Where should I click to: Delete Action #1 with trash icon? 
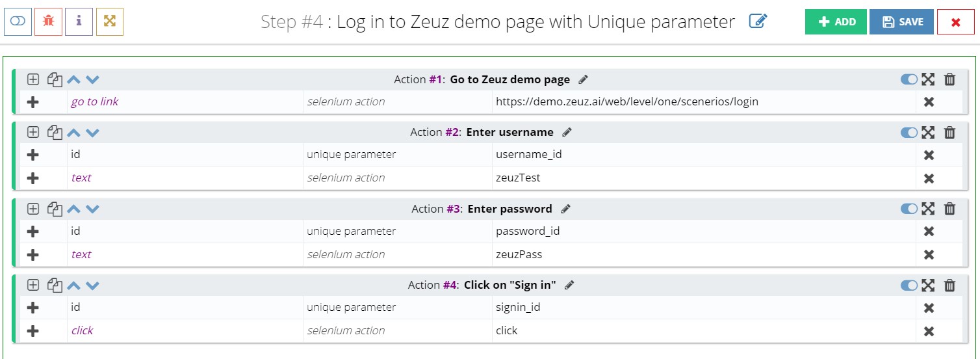pyautogui.click(x=949, y=79)
